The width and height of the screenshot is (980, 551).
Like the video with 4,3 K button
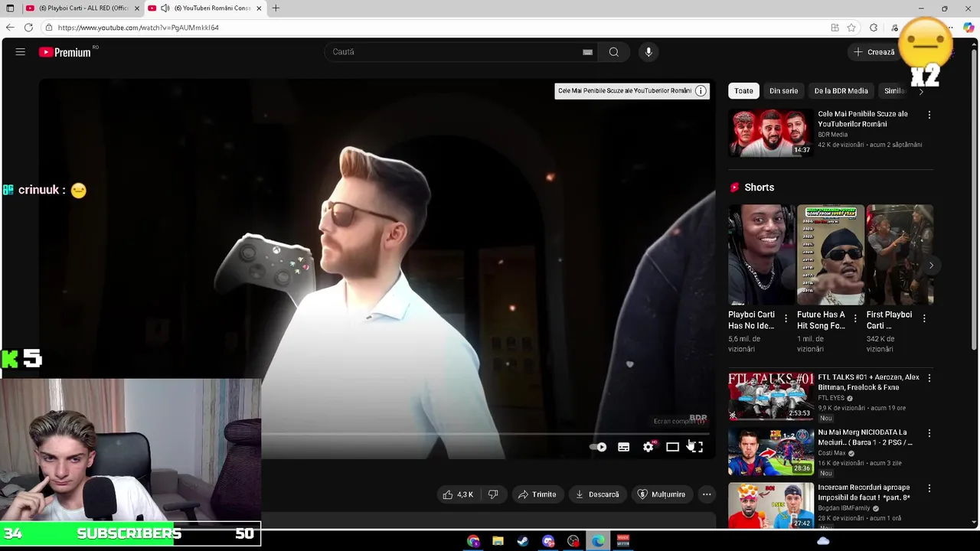click(458, 494)
